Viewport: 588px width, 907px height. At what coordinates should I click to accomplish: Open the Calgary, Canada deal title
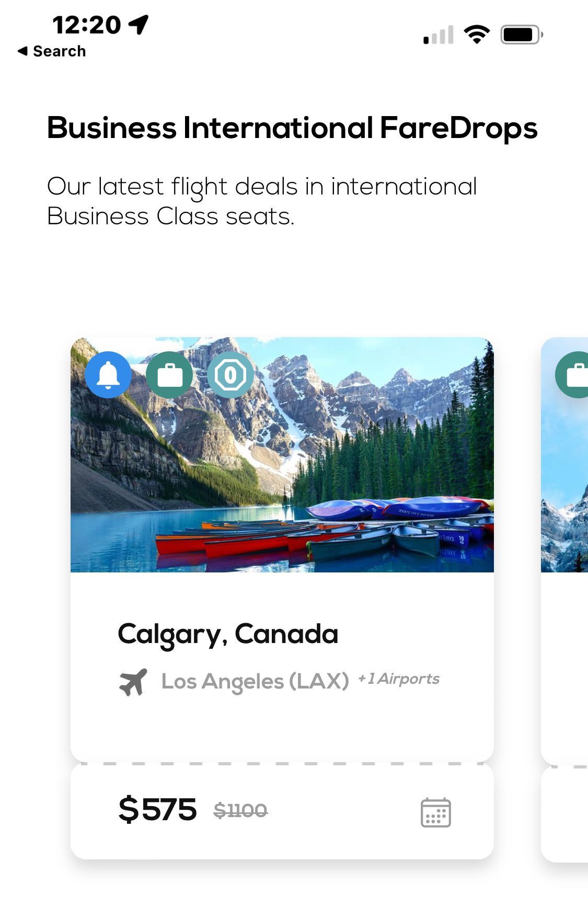click(228, 634)
